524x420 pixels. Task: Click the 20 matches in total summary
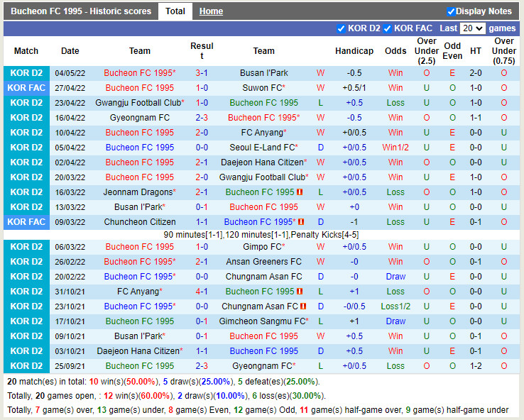(x=163, y=382)
